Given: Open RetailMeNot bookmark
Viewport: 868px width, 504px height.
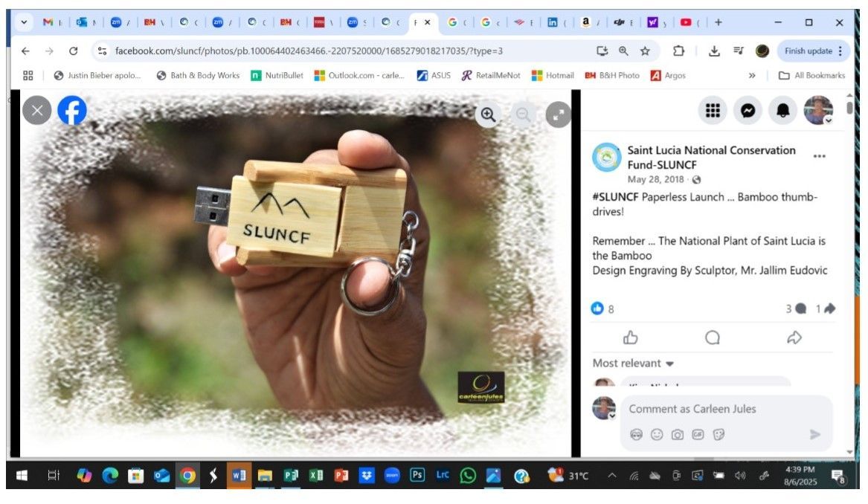Looking at the screenshot, I should 491,75.
